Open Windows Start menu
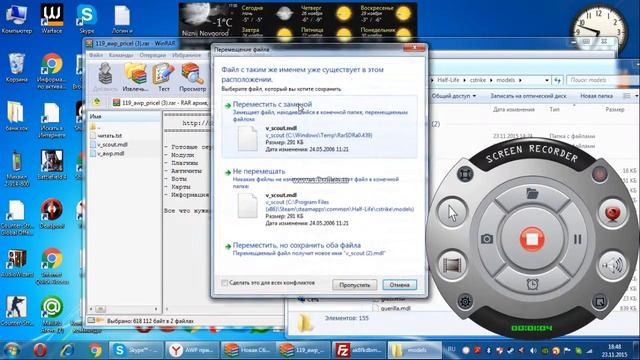The height and width of the screenshot is (360, 640). tap(11, 350)
